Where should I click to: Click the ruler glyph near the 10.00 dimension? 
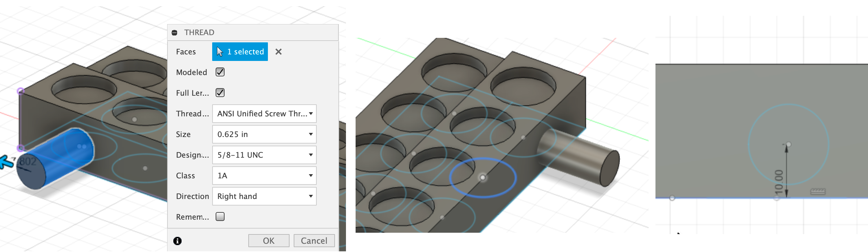pos(817,192)
